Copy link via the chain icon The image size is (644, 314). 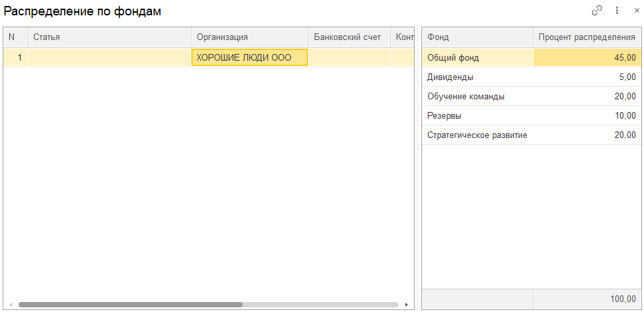tap(597, 11)
